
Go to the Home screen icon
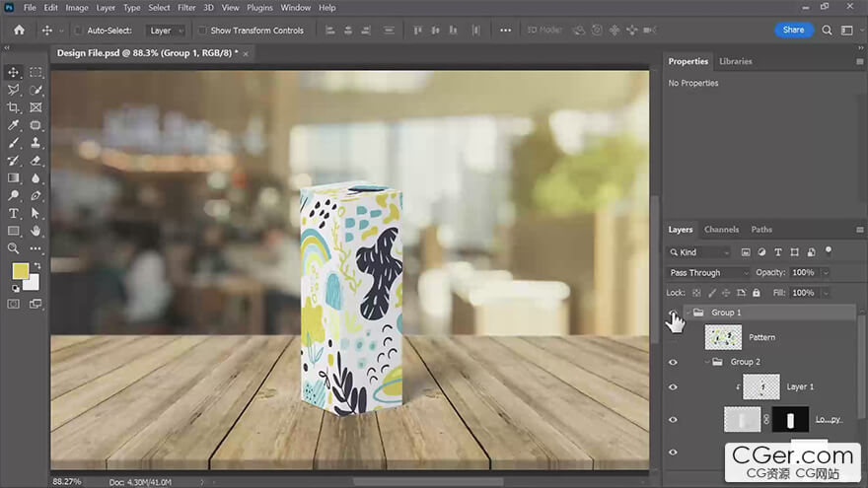[19, 30]
